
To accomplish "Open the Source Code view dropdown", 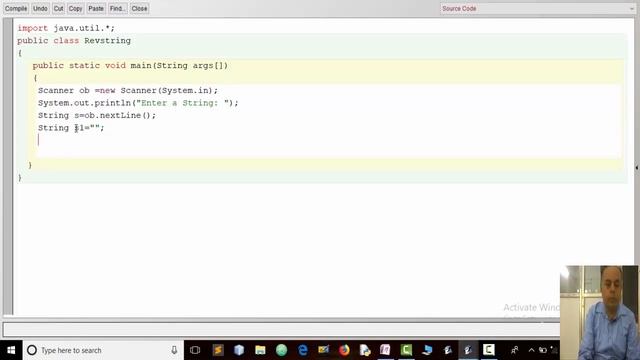I will point(538,9).
